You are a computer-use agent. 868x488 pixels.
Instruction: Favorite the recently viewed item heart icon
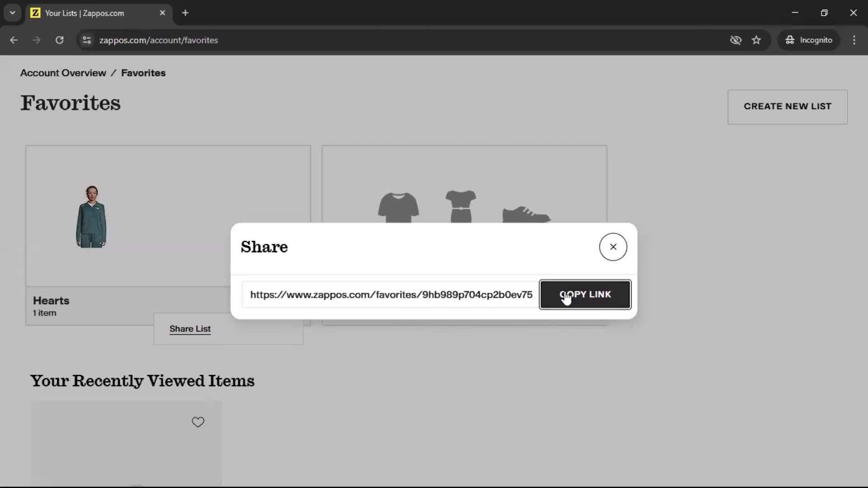click(198, 422)
